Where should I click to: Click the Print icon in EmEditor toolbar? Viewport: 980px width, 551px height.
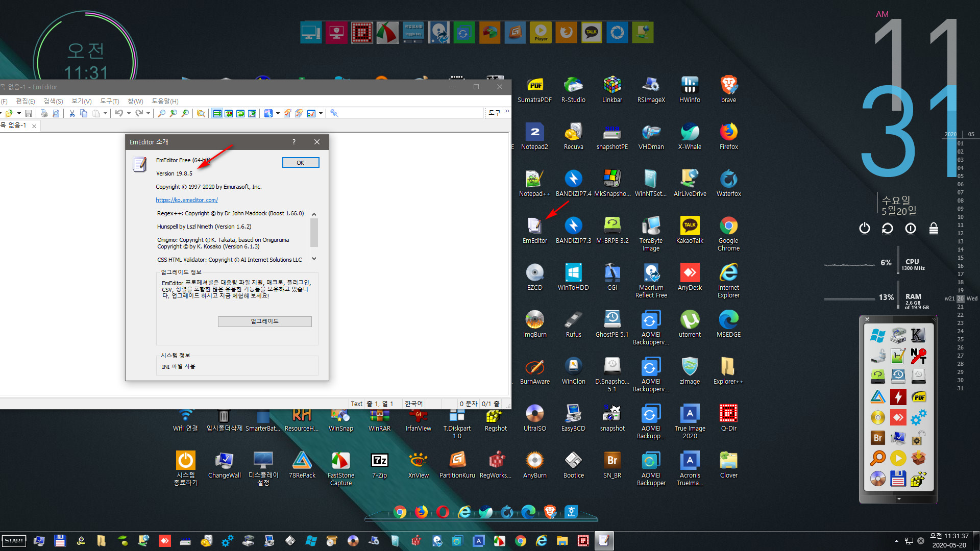point(44,113)
